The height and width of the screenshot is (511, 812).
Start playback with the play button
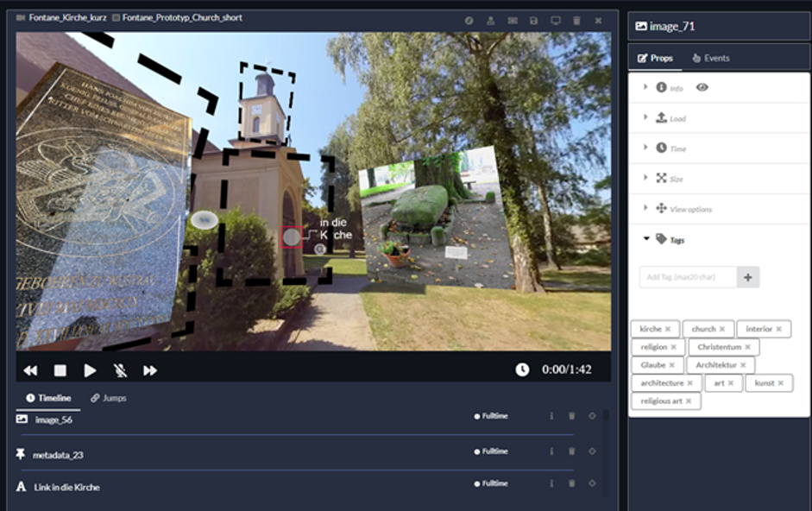pyautogui.click(x=90, y=370)
